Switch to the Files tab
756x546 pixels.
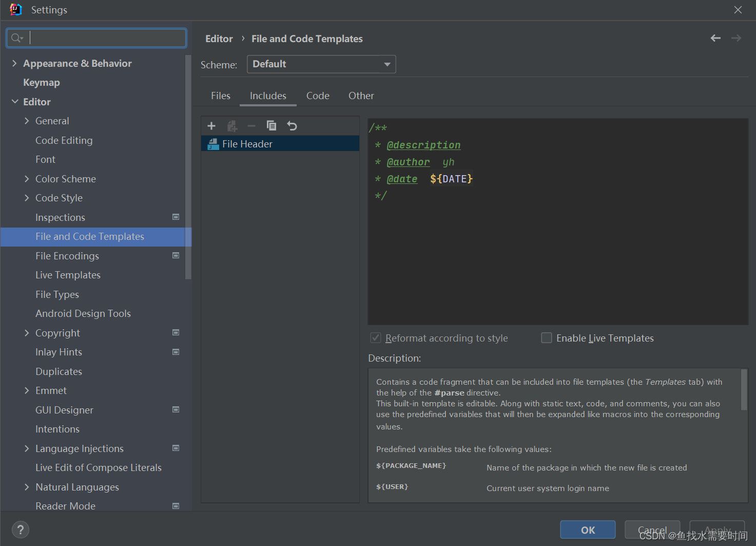(x=221, y=96)
